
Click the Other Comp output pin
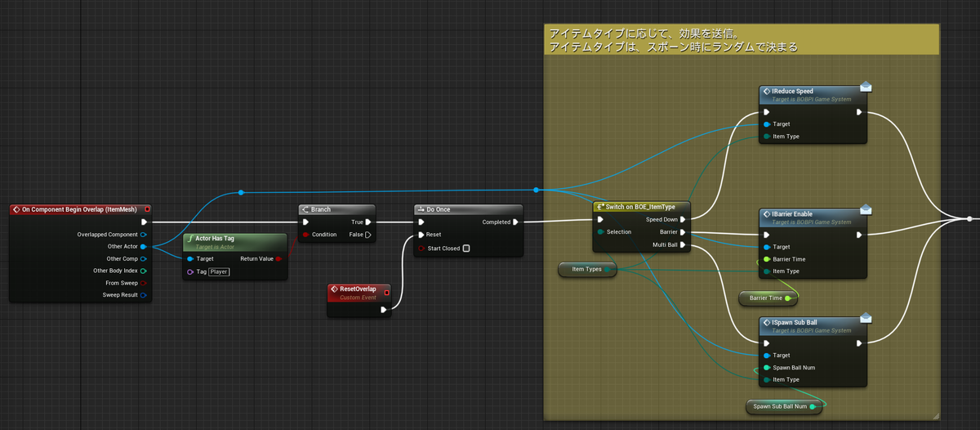(x=144, y=258)
